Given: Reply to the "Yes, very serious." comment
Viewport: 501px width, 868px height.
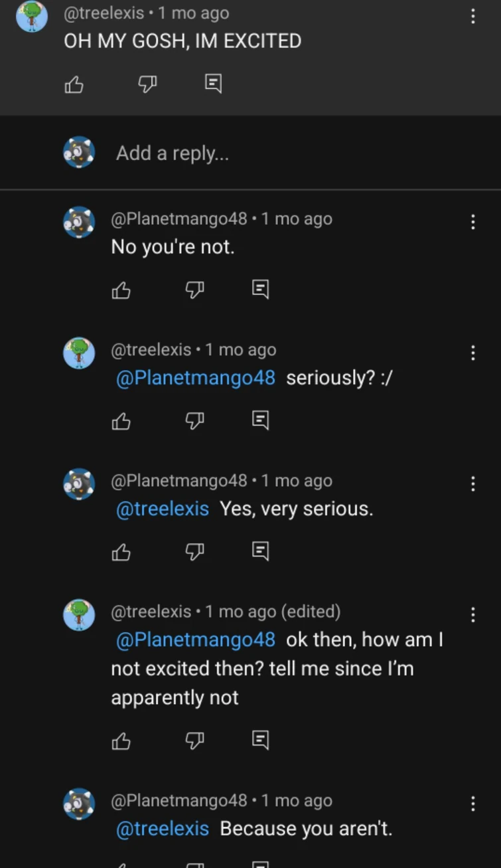Looking at the screenshot, I should coord(261,551).
